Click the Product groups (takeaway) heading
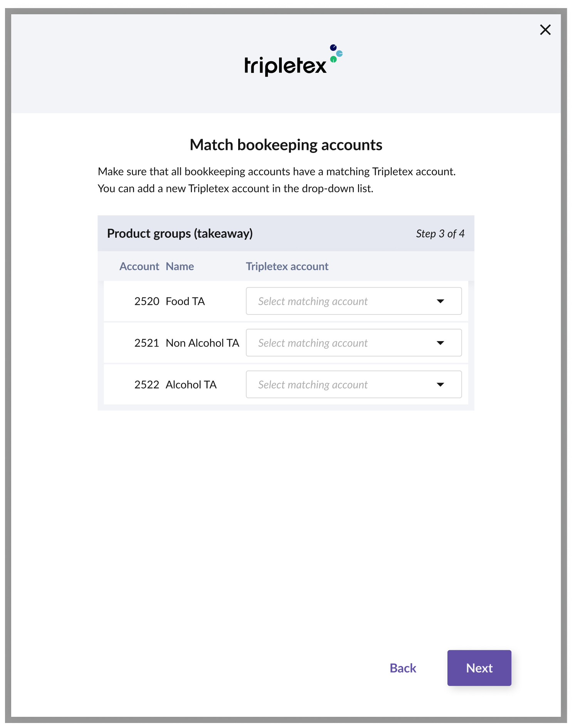 [x=180, y=234]
